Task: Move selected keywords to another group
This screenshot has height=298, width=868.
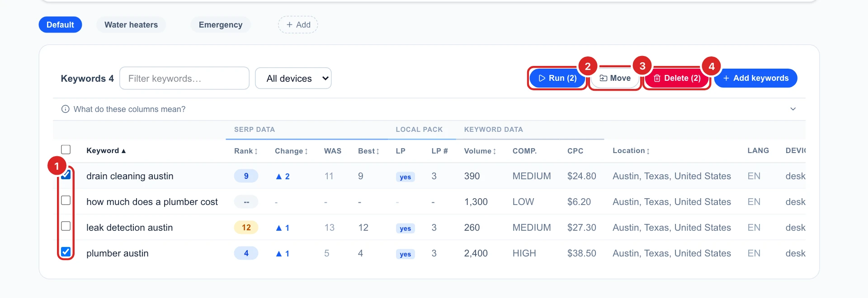Action: pos(615,78)
